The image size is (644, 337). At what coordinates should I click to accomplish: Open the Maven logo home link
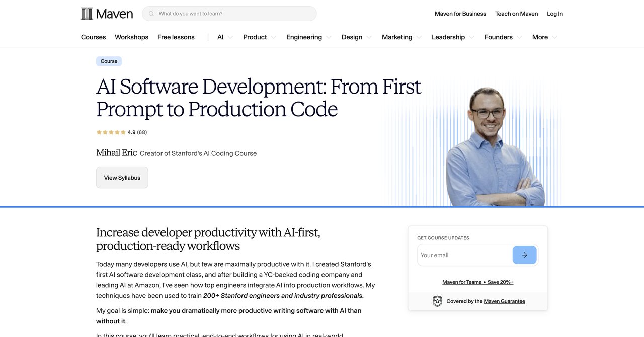(107, 14)
